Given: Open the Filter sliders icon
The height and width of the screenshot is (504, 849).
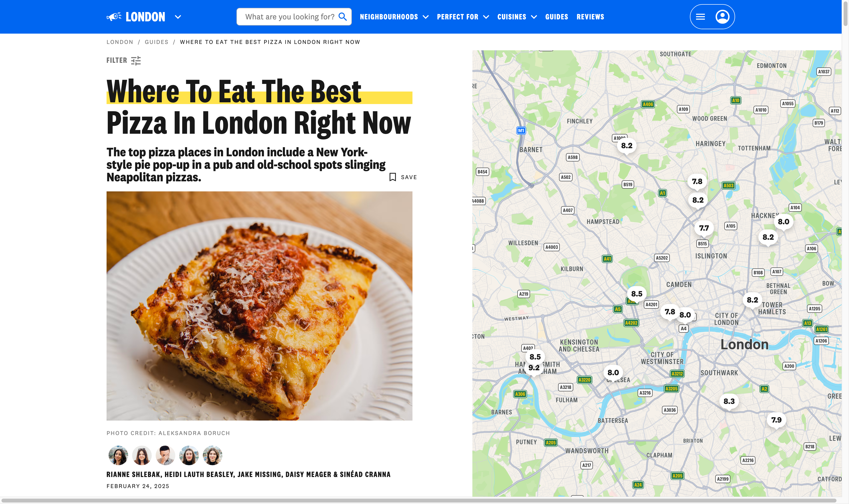Looking at the screenshot, I should [136, 60].
